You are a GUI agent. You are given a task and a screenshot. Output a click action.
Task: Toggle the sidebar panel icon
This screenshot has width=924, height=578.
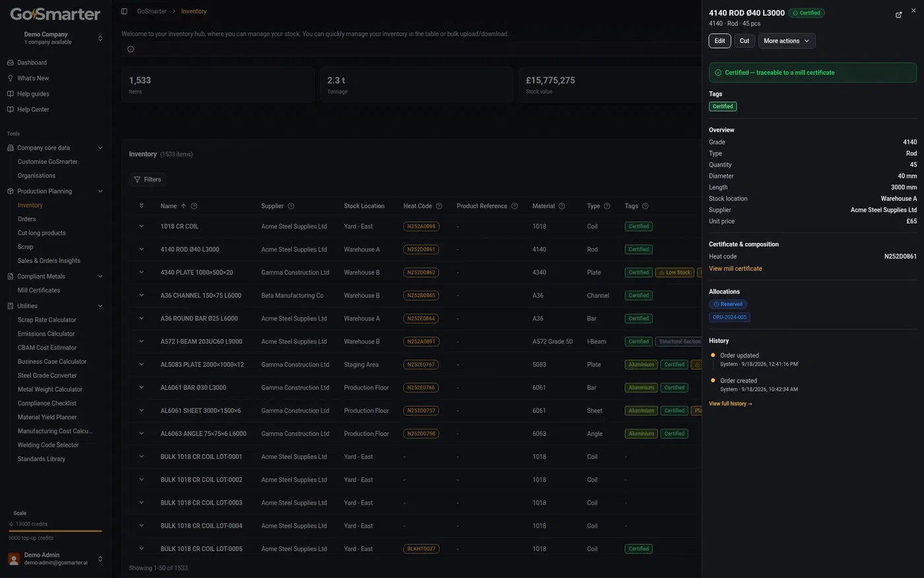[x=124, y=11]
